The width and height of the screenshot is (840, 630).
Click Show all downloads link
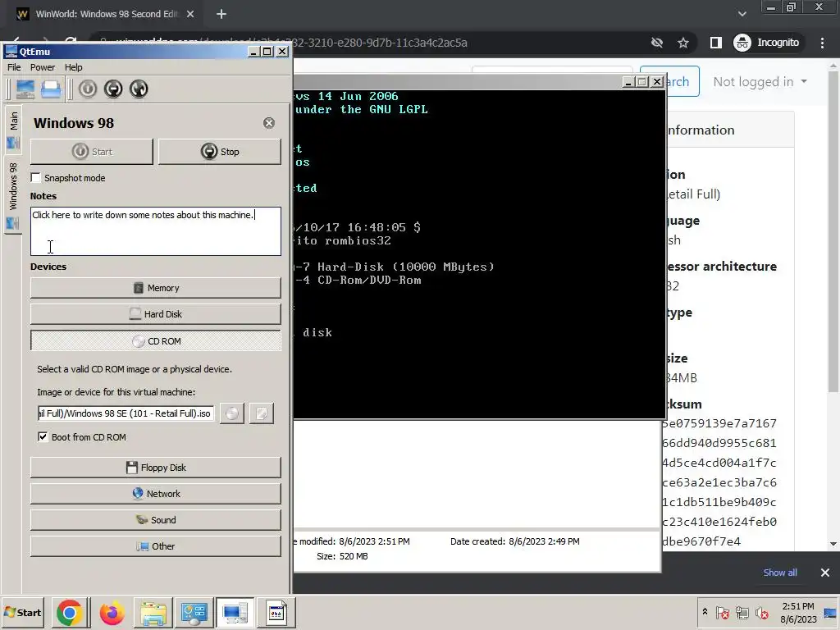click(780, 573)
